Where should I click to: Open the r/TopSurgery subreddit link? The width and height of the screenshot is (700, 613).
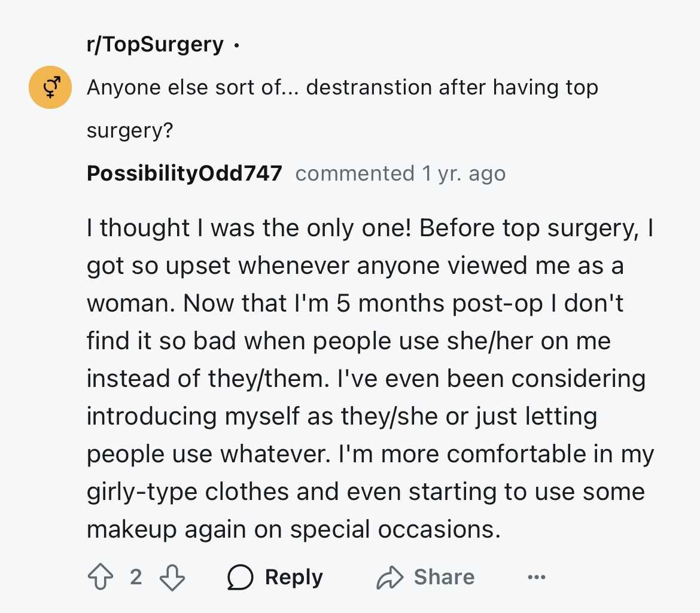(155, 44)
